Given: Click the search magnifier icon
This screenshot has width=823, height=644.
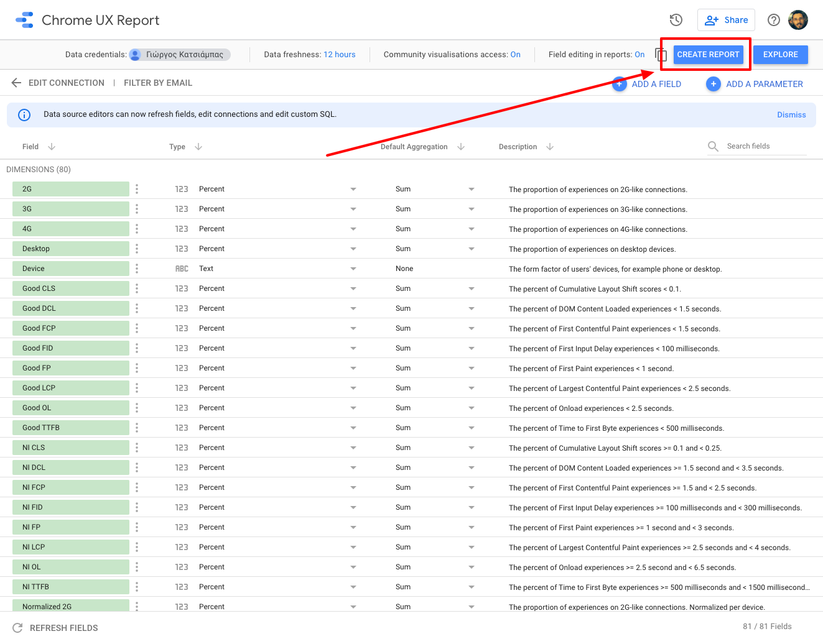Looking at the screenshot, I should (x=713, y=146).
